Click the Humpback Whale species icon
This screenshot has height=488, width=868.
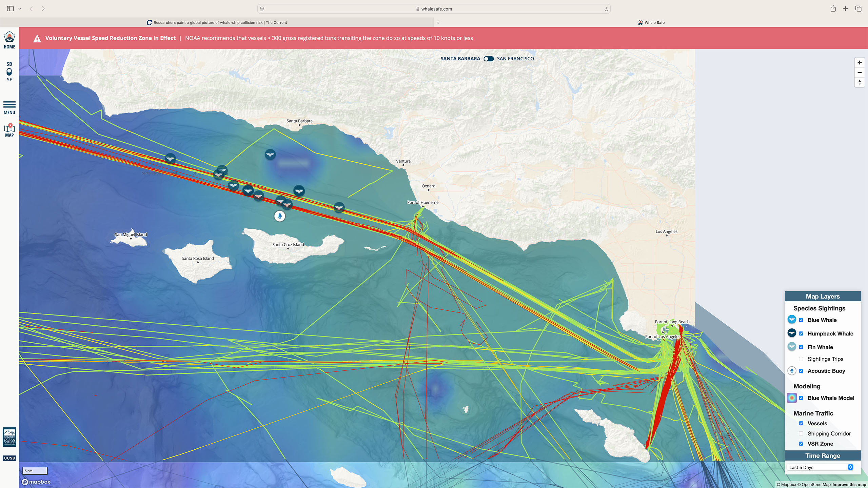point(792,333)
